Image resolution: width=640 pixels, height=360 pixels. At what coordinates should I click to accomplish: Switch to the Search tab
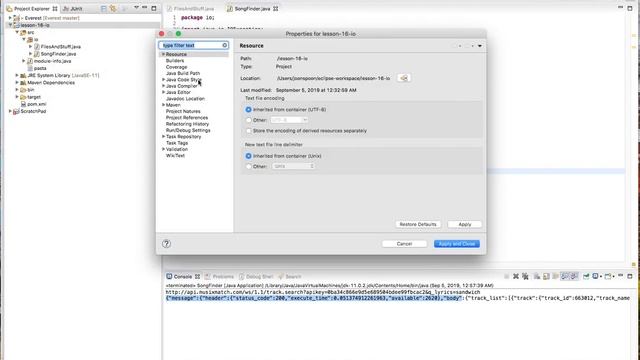tap(290, 276)
